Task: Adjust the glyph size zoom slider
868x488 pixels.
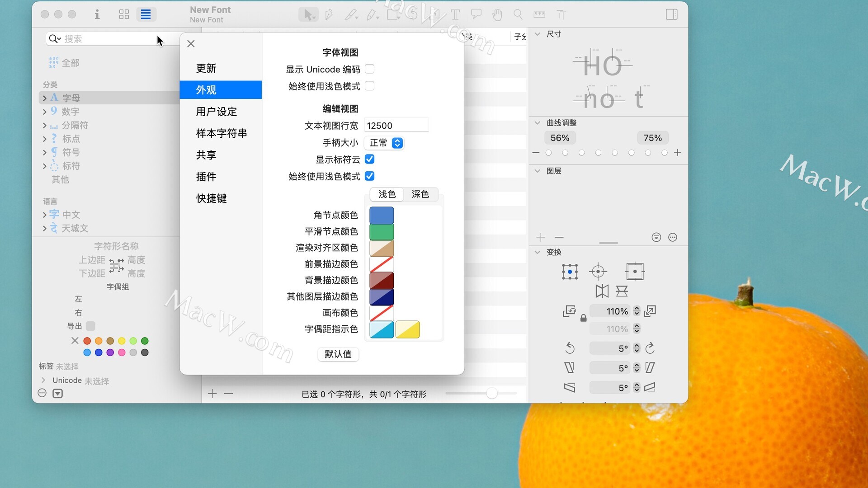Action: tap(492, 393)
